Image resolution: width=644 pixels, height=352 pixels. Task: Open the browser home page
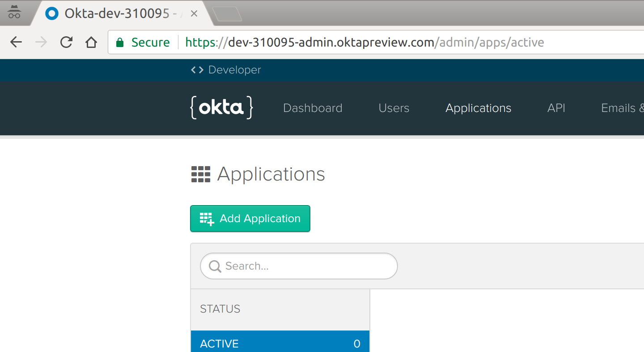[91, 42]
